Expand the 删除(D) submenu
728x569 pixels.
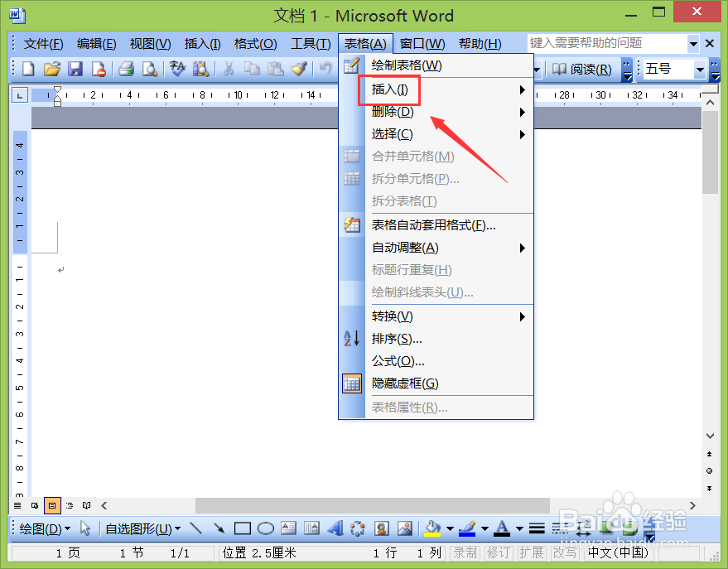(x=449, y=112)
